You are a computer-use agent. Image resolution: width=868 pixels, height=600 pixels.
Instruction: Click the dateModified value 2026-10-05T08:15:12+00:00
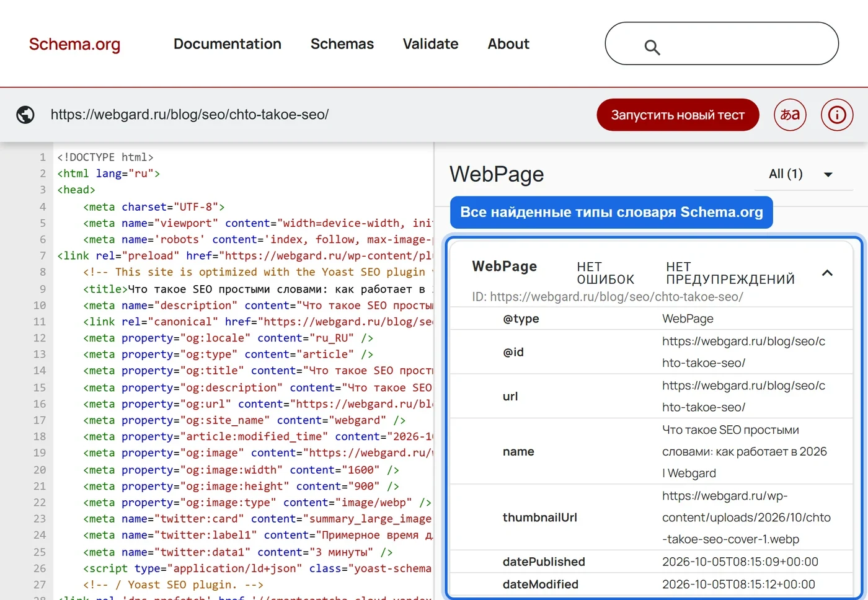coord(738,585)
